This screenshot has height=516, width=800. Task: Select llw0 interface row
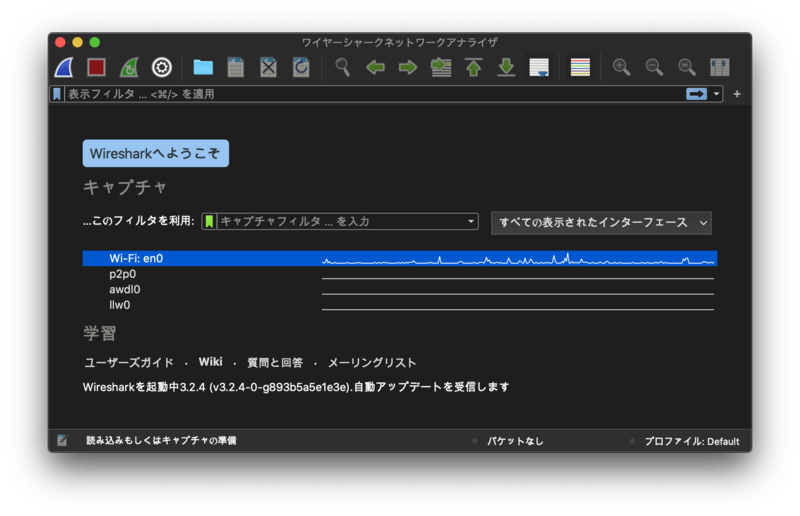pos(399,305)
